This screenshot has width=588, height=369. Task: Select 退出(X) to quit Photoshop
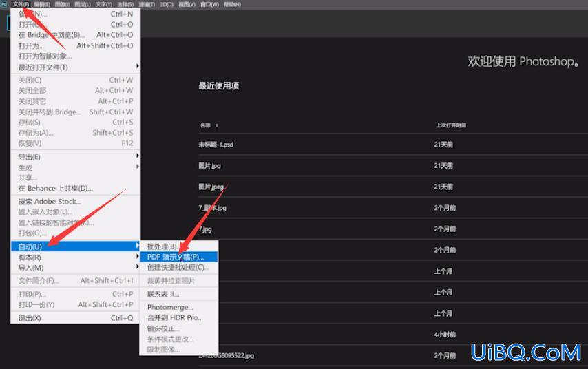[x=75, y=318]
